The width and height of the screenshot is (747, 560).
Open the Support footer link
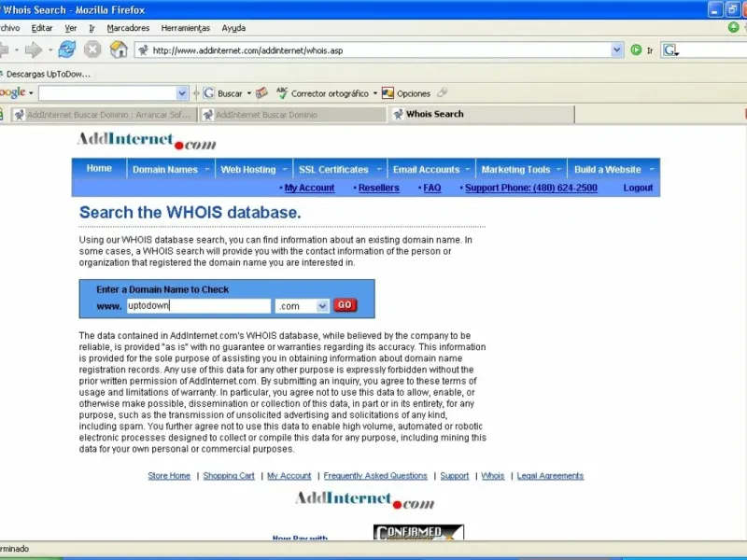pyautogui.click(x=455, y=476)
